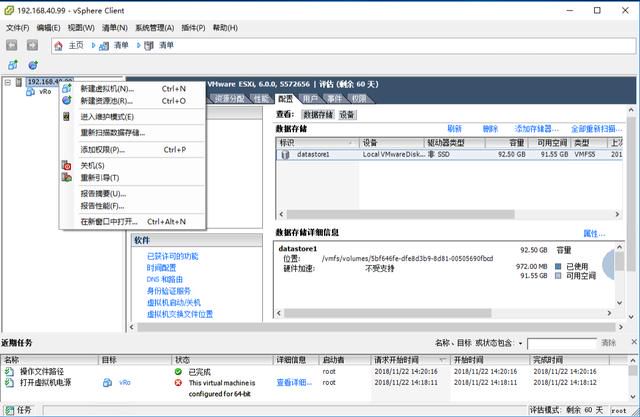640x417 pixels.
Task: Click the task icon for 打开虚拟机电源 row
Action: (9, 383)
